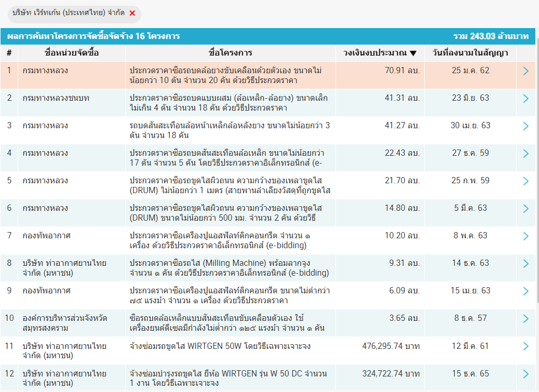Click chevron for the 41.27 ลบ. project

coord(525,126)
